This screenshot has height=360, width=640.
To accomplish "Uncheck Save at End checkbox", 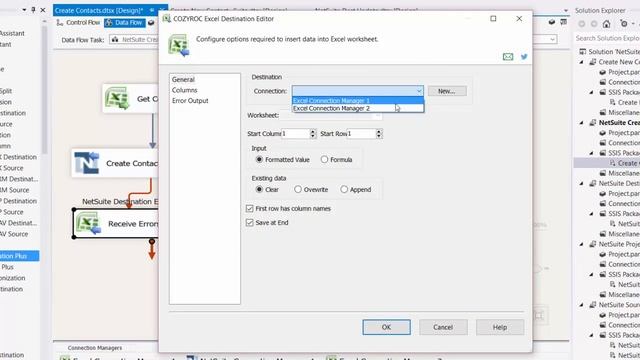I will (250, 222).
